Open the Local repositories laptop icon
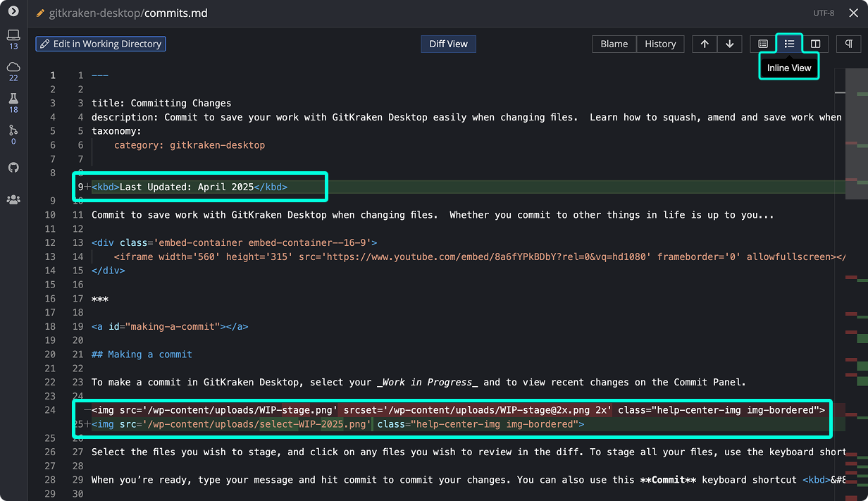Screen dimensions: 868x501 click(x=13, y=35)
